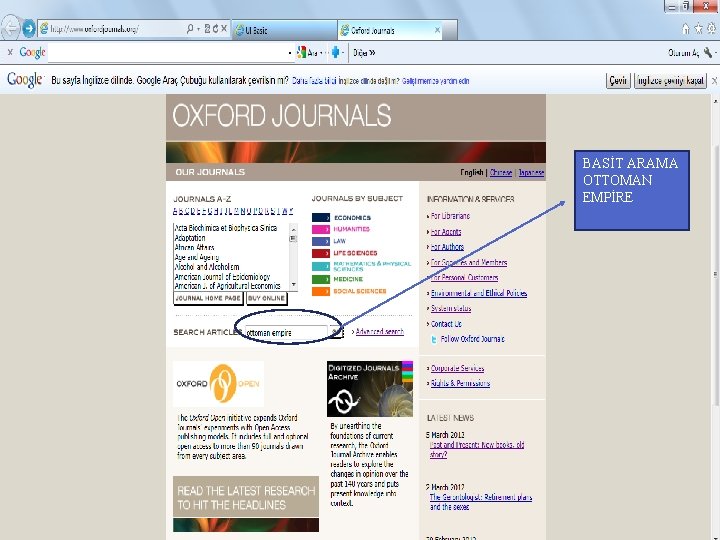This screenshot has width=720, height=540.
Task: Open For Librarians link
Action: 450,216
